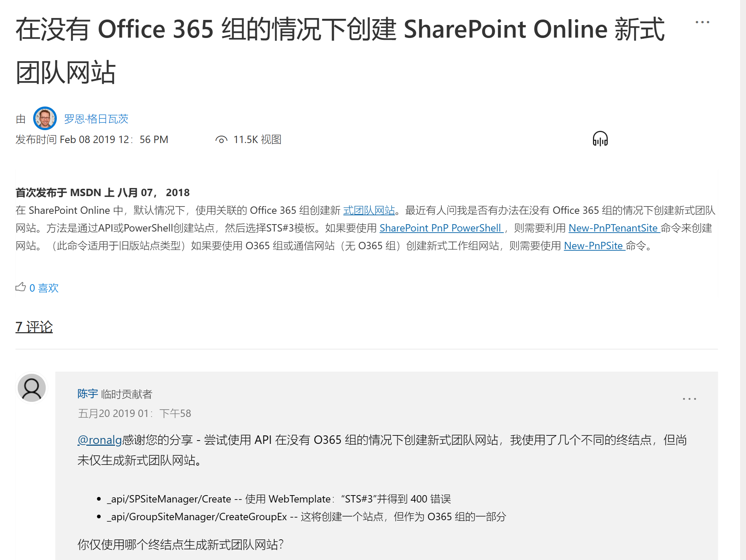Click the 11.5K 视图 count text
The height and width of the screenshot is (560, 746).
257,139
